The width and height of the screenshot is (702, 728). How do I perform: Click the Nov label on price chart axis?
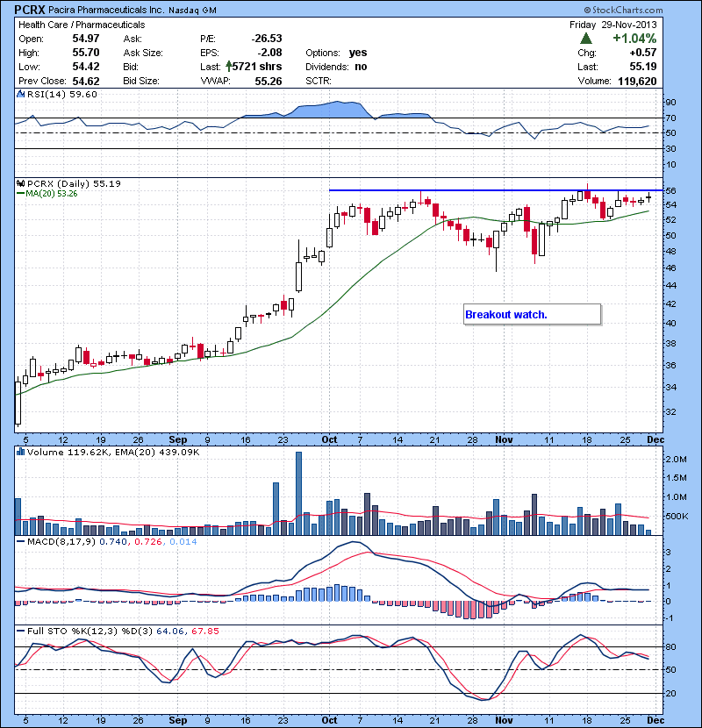(x=504, y=439)
